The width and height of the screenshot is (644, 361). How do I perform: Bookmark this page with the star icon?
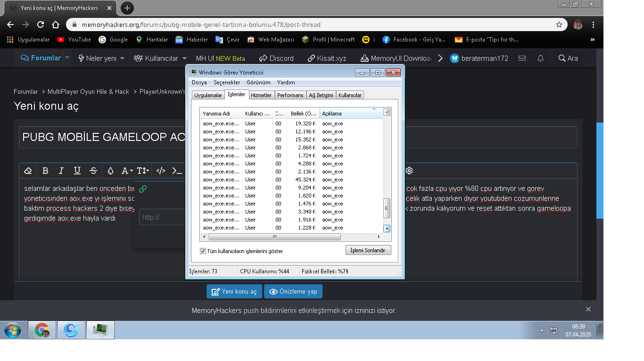559,25
